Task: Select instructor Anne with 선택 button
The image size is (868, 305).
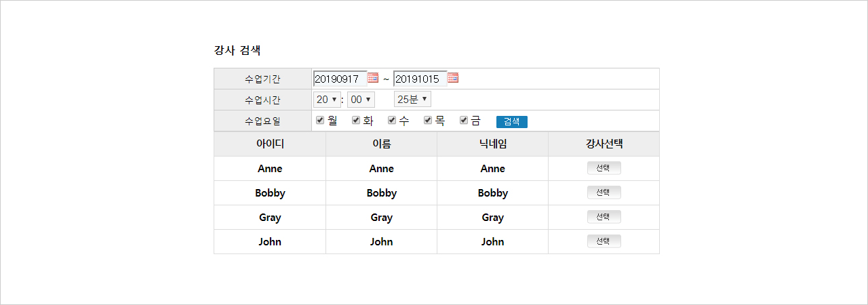Action: tap(604, 168)
